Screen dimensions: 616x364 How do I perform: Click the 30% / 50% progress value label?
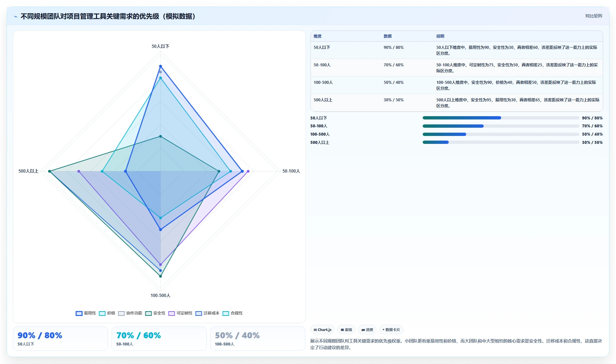coord(592,143)
